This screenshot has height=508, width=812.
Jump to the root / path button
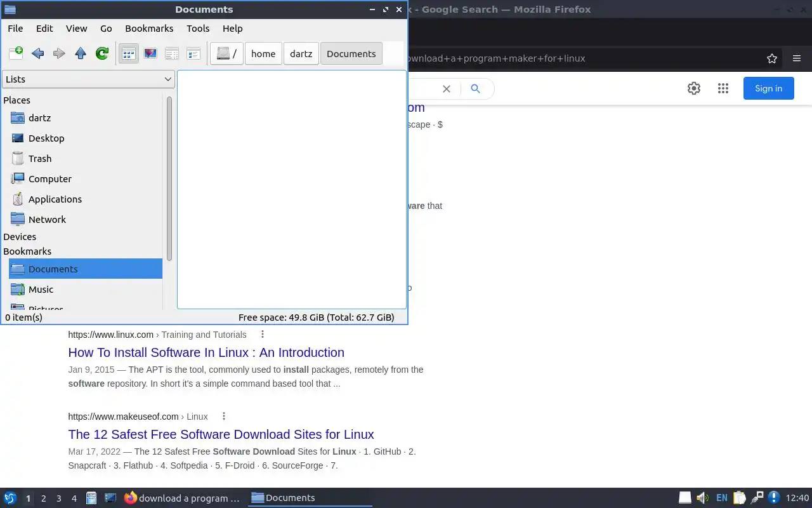point(226,53)
